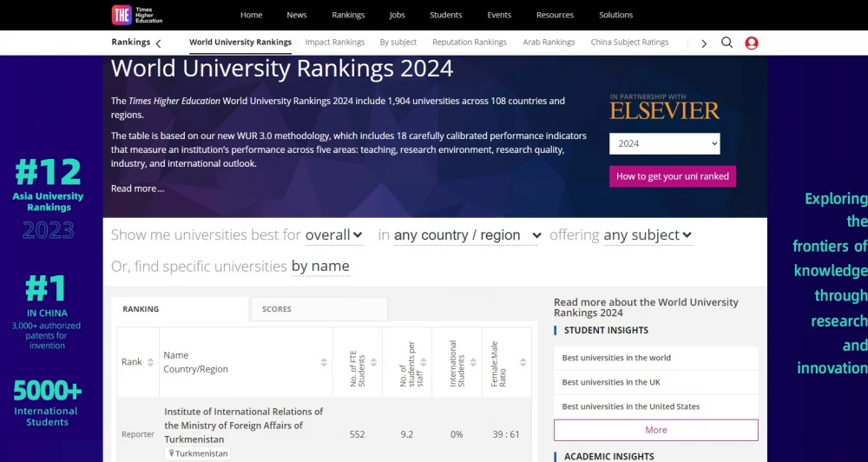Sort by Name Country/Region column arrows
This screenshot has height=462, width=868.
(324, 362)
